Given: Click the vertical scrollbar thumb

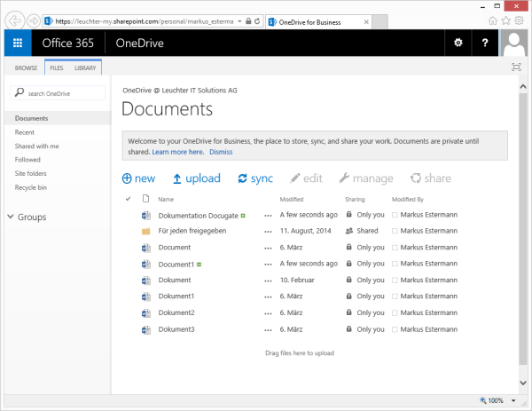Looking at the screenshot, I should 523,227.
